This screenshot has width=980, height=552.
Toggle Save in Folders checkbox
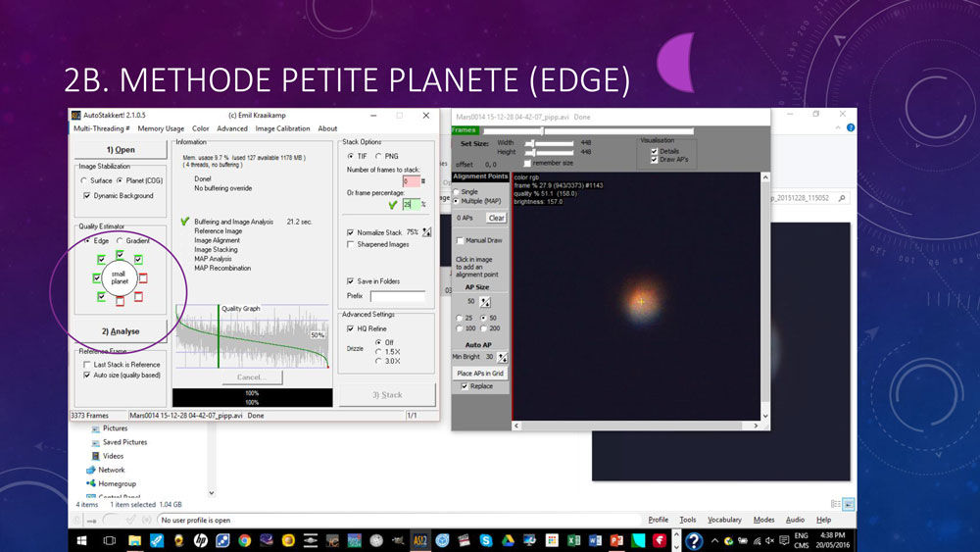click(x=351, y=281)
